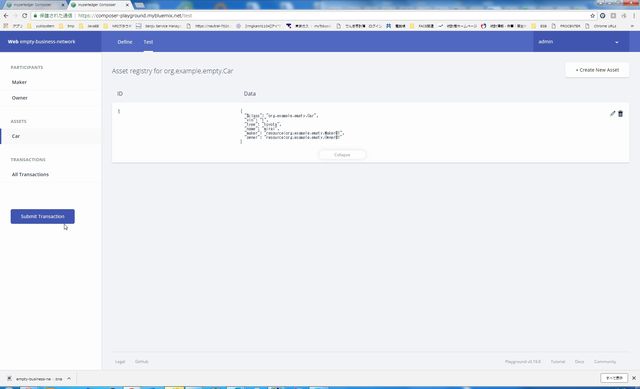Click the Car asset JSON data
The height and width of the screenshot is (389, 640).
tap(292, 126)
